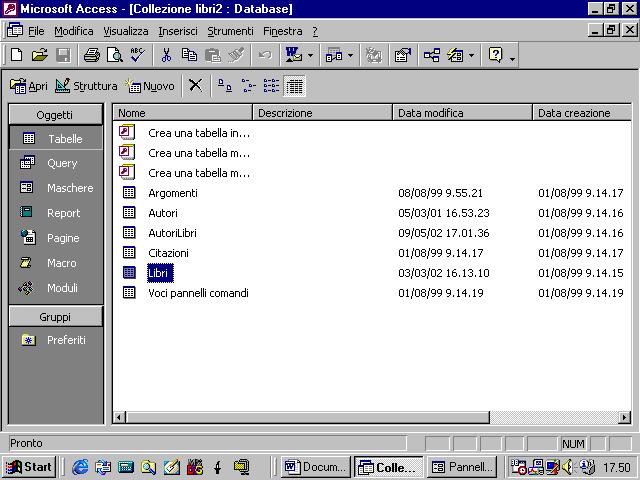The height and width of the screenshot is (480, 640).
Task: Click the Analyze toolbar icon
Action: (x=333, y=55)
